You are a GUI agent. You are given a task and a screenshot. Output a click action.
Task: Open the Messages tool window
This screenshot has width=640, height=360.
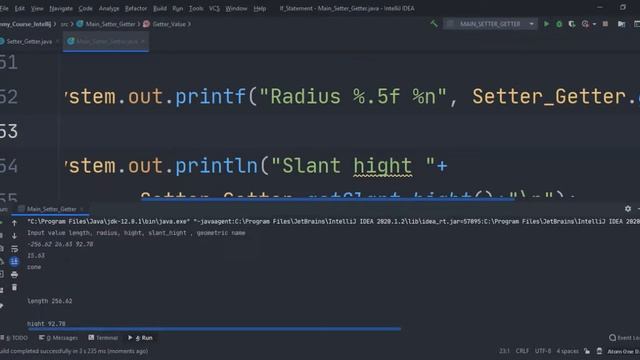click(x=58, y=338)
